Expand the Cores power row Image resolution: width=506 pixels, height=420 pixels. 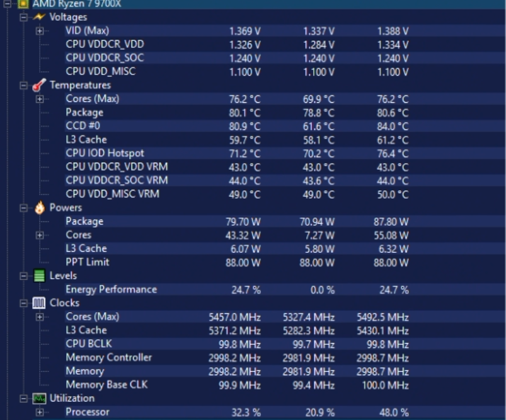click(x=39, y=235)
